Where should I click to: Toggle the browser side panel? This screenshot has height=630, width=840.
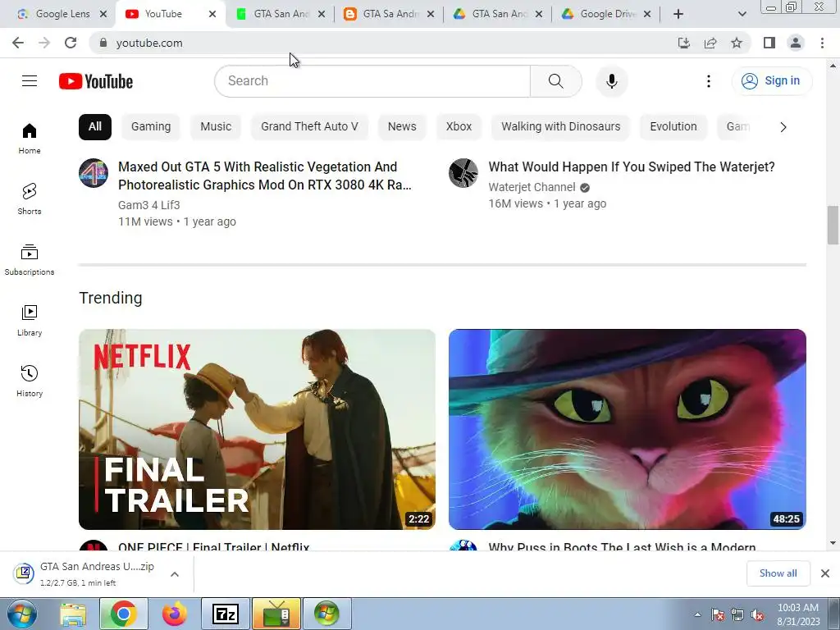pyautogui.click(x=769, y=43)
